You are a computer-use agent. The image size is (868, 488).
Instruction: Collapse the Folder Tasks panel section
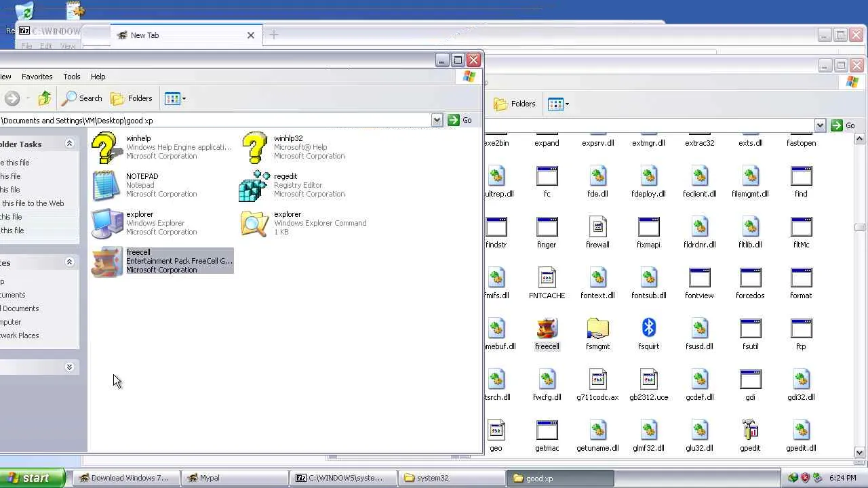69,144
